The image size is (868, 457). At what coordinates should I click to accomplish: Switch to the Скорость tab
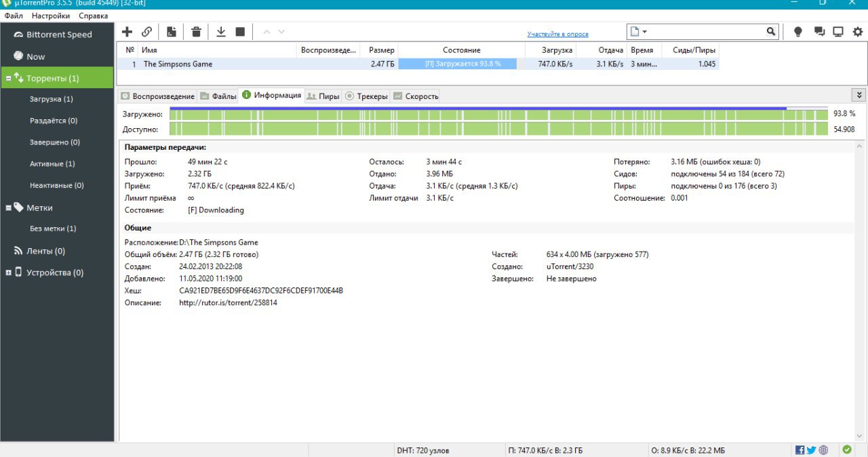pyautogui.click(x=416, y=96)
